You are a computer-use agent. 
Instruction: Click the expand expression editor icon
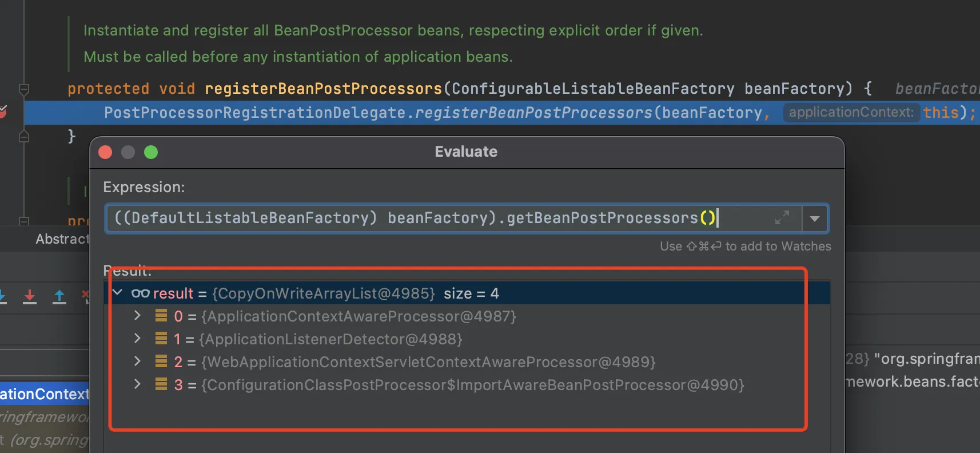(782, 218)
